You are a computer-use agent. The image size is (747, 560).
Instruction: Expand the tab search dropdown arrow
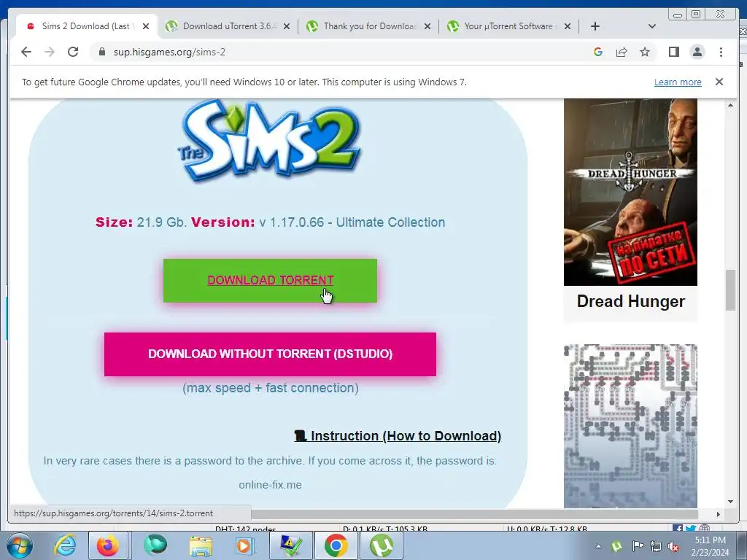point(652,26)
